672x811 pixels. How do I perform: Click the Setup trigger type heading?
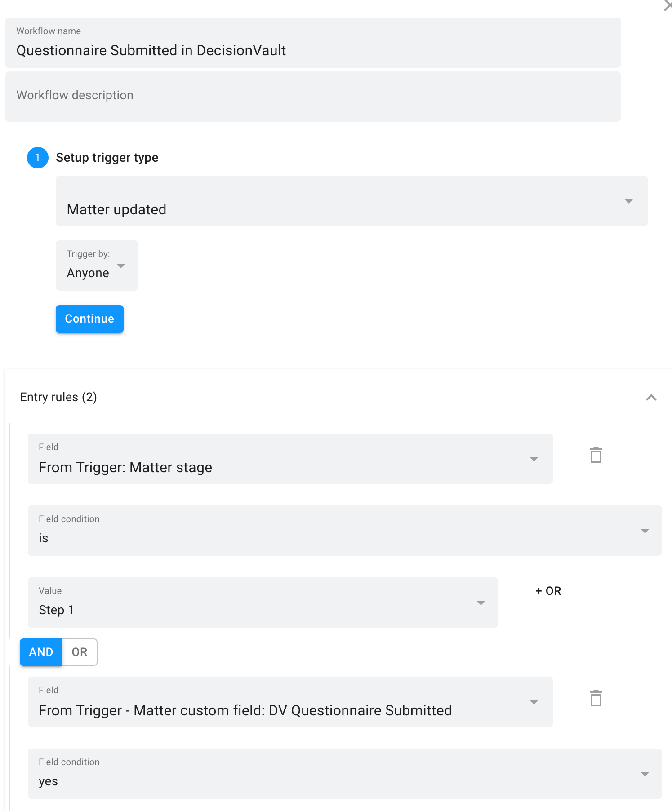(107, 158)
